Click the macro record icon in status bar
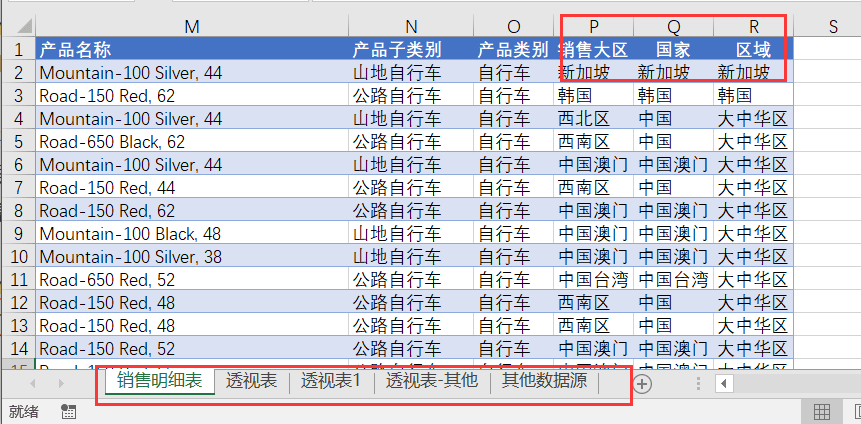The height and width of the screenshot is (424, 861). tap(68, 412)
